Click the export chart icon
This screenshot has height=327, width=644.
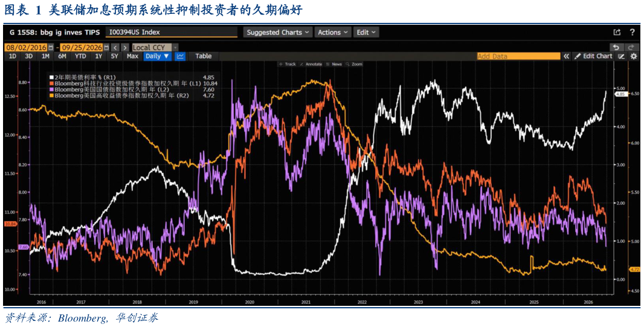point(616,32)
